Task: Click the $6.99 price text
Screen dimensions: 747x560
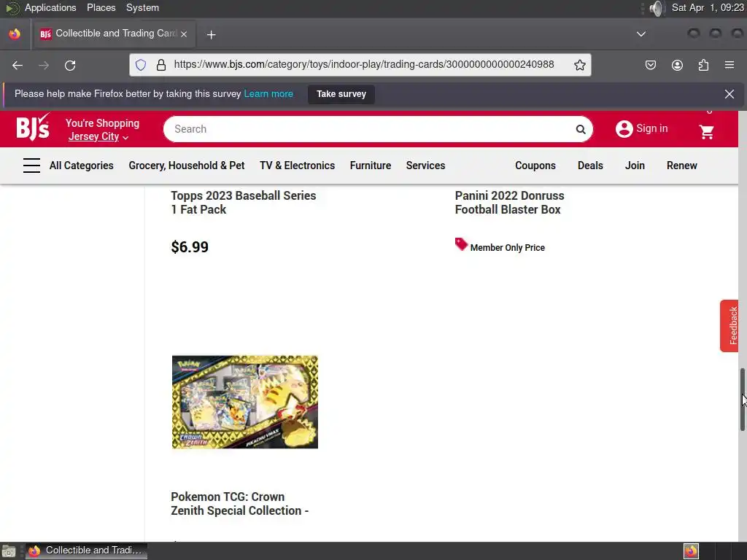Action: pos(190,247)
